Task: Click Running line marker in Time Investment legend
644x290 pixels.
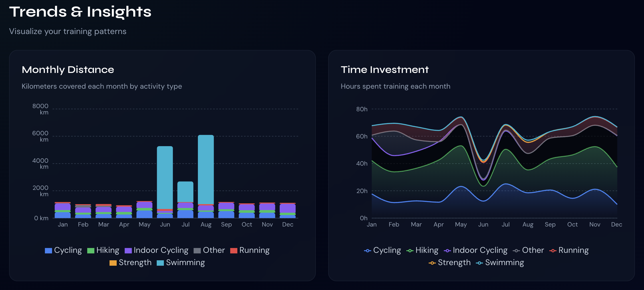Action: click(553, 251)
